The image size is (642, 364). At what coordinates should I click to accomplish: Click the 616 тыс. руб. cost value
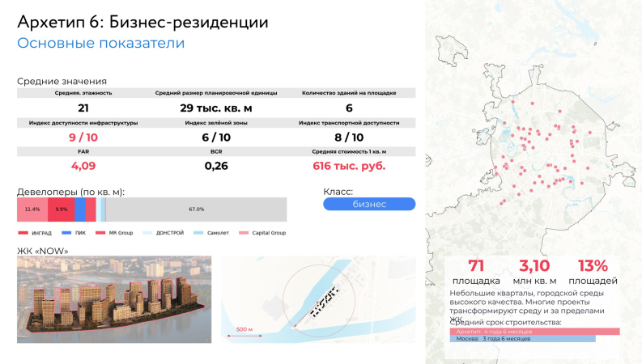(x=349, y=166)
